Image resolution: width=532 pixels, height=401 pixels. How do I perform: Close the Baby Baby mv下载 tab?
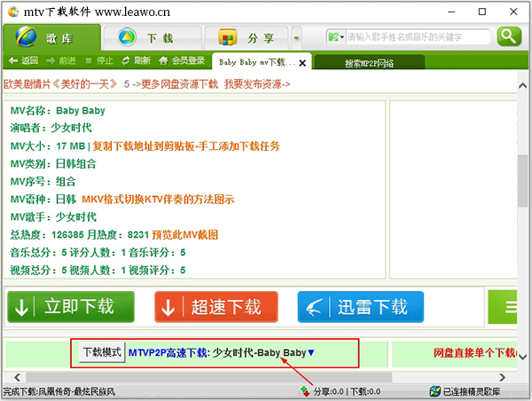[302, 63]
